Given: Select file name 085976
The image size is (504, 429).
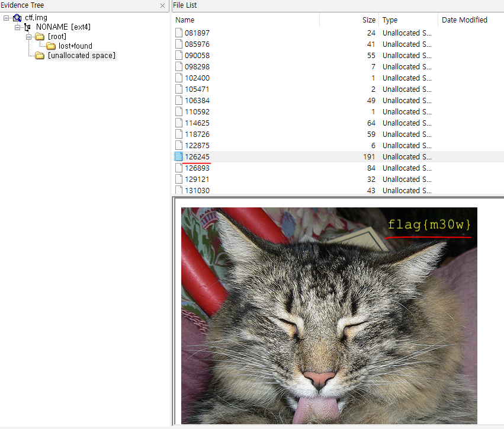Looking at the screenshot, I should (x=197, y=44).
